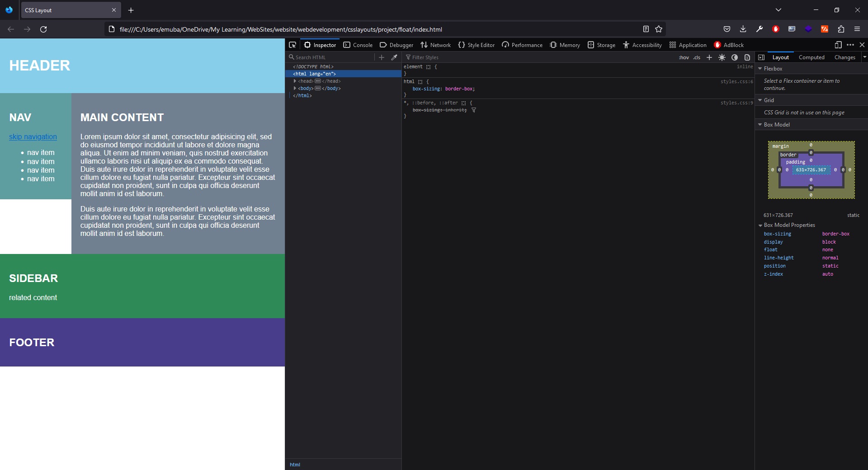Open the AdBlock extension icon in browser toolbar
Viewport: 868px width, 470px height.
pos(776,29)
